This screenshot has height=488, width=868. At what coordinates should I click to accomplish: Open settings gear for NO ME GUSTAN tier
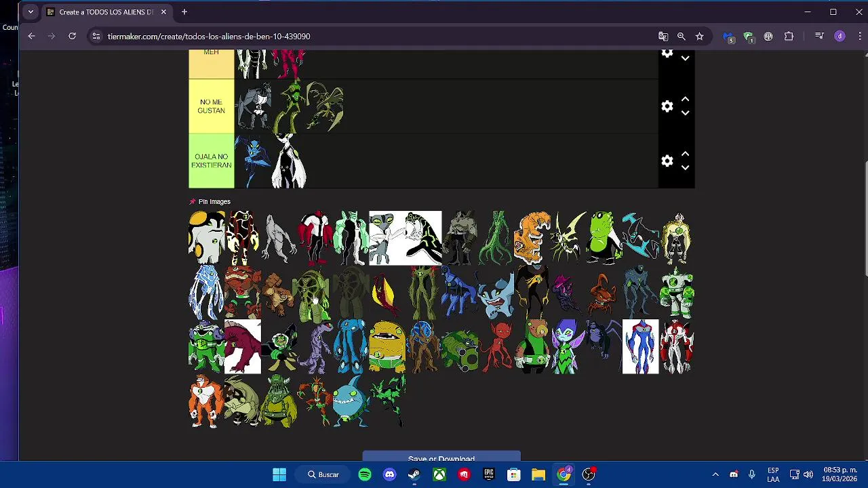667,106
